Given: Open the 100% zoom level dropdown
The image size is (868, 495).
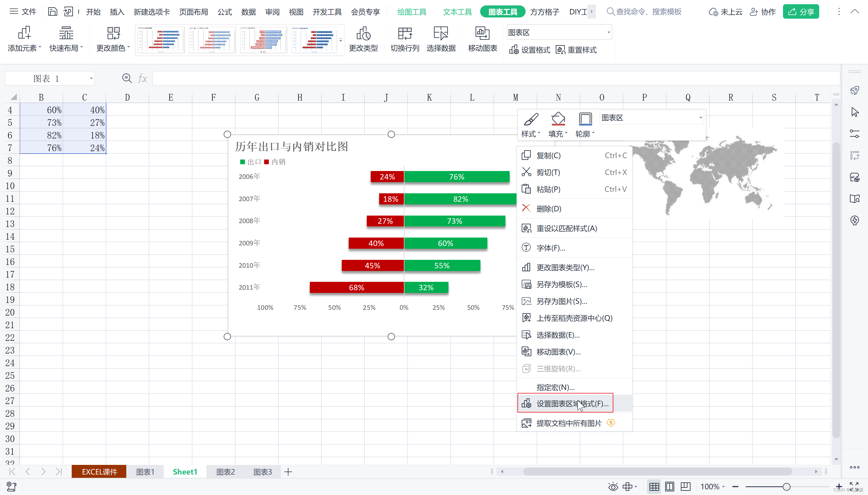Looking at the screenshot, I should (712, 487).
